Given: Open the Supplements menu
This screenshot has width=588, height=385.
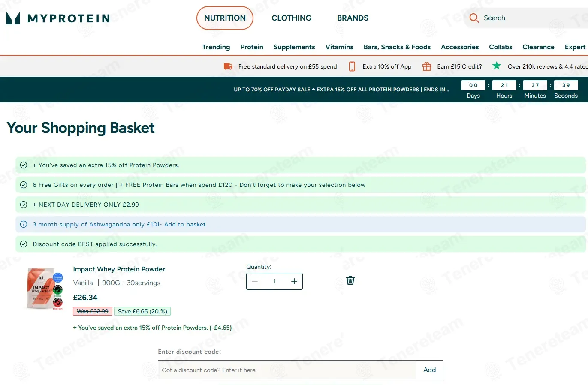Looking at the screenshot, I should (294, 47).
